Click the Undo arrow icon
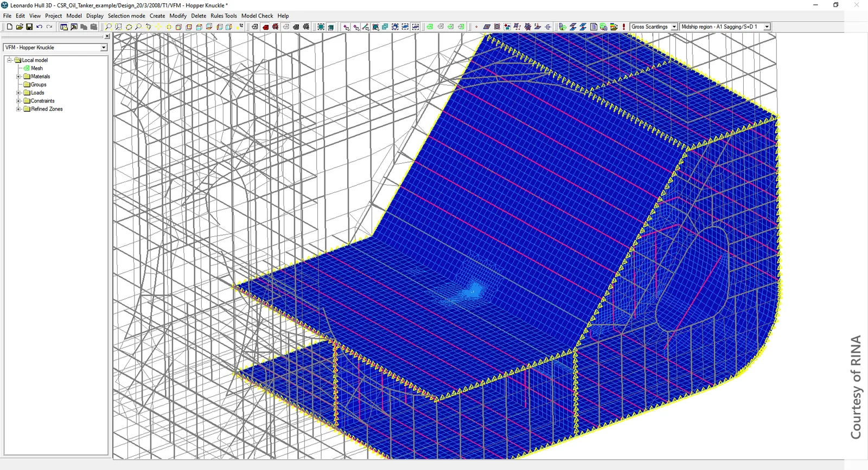The height and width of the screenshot is (470, 868). click(x=39, y=27)
